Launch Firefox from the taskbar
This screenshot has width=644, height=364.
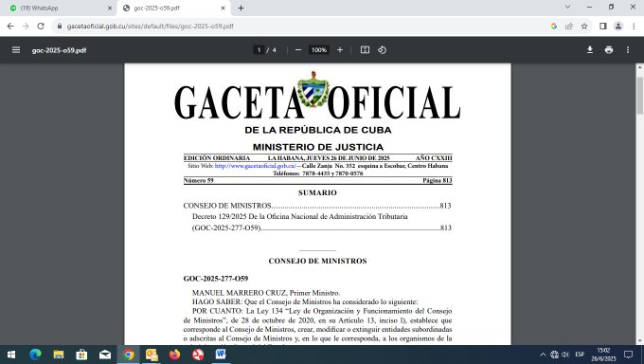click(x=174, y=355)
